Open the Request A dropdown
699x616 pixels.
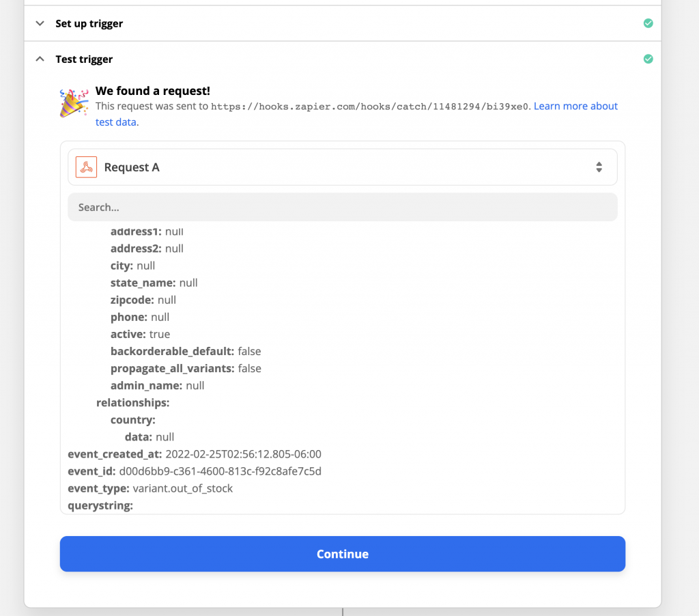[x=343, y=167]
